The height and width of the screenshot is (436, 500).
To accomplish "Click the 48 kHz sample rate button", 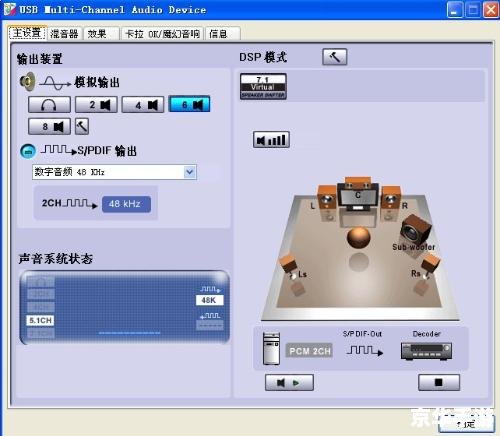I will [x=126, y=204].
